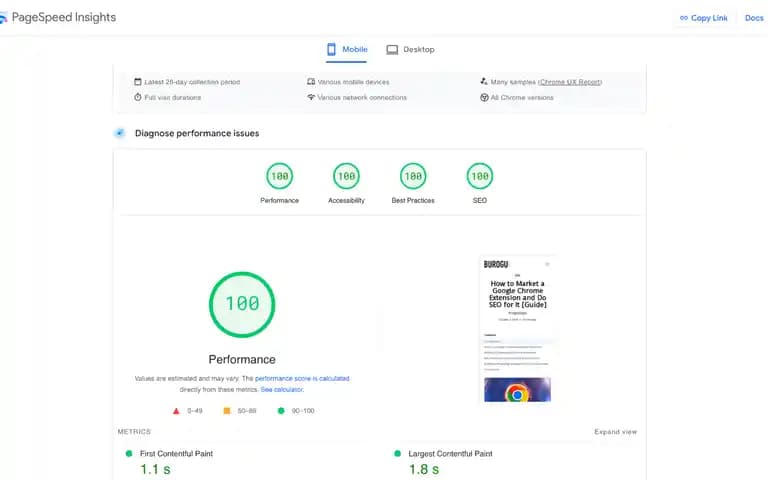Click the Diagnose performance issues icon
This screenshot has width=768, height=480.
[120, 133]
